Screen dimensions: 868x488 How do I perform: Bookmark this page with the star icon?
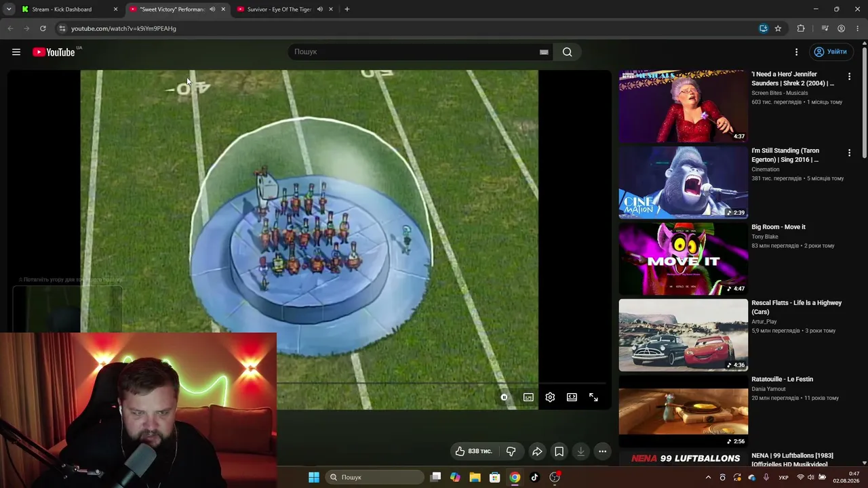pos(778,28)
